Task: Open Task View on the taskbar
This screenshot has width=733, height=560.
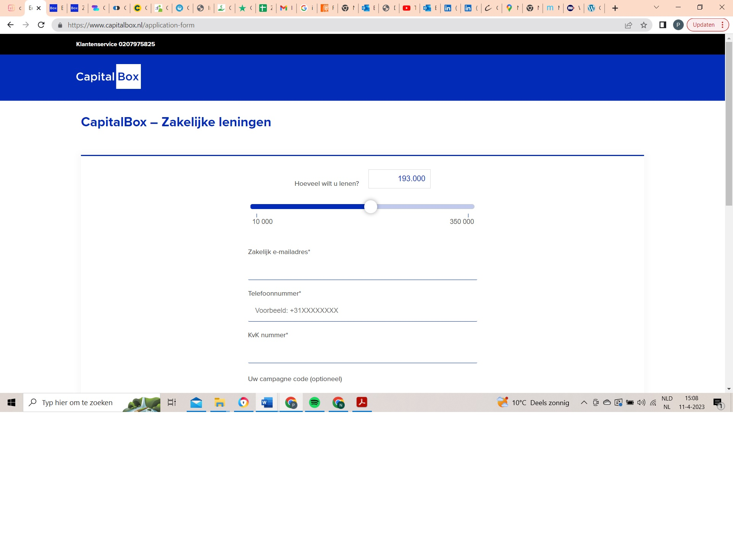Action: point(172,402)
